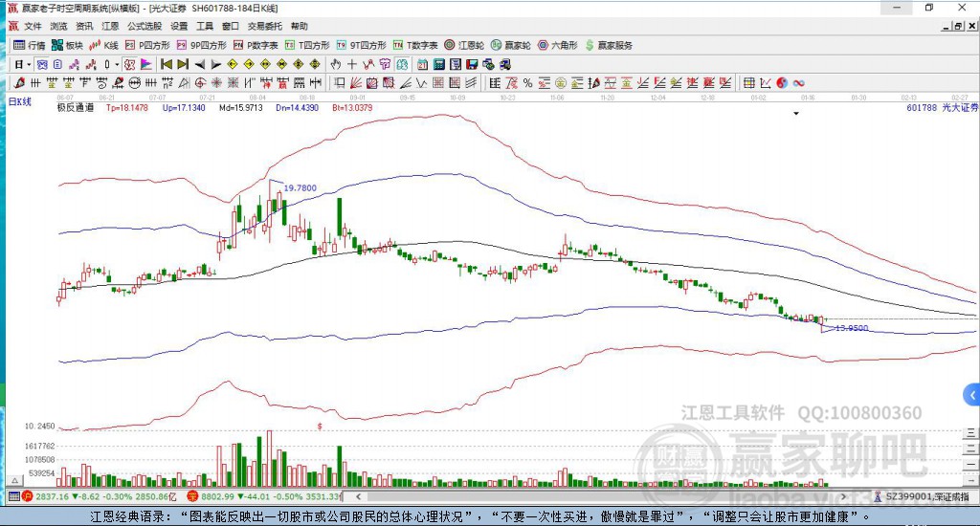Switch to K线 candlestick chart

tap(103, 45)
